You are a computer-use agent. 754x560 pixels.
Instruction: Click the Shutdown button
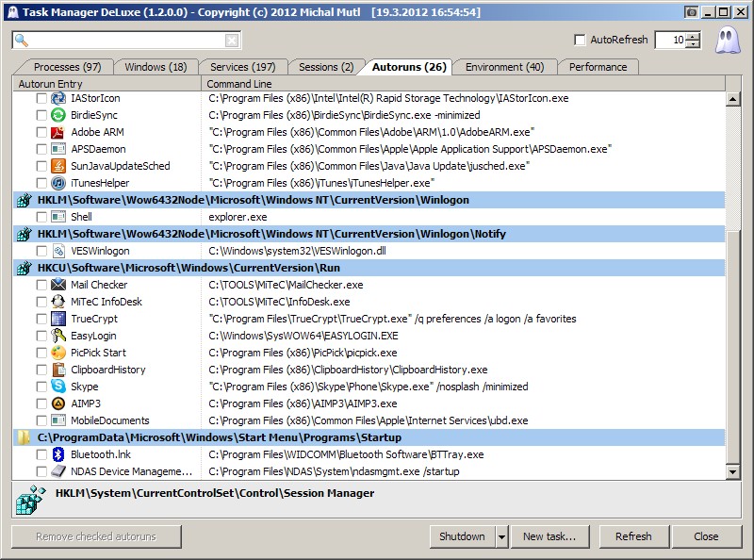point(462,536)
